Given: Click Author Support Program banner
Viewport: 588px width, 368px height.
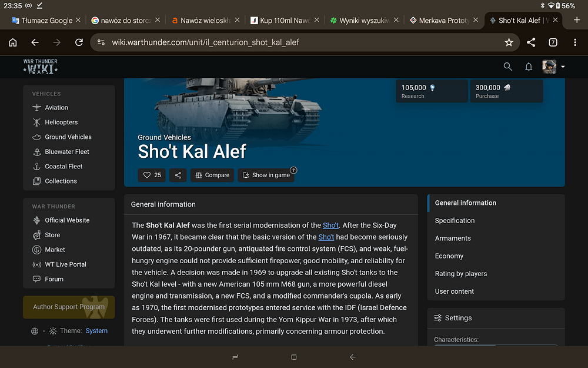Looking at the screenshot, I should click(x=69, y=307).
